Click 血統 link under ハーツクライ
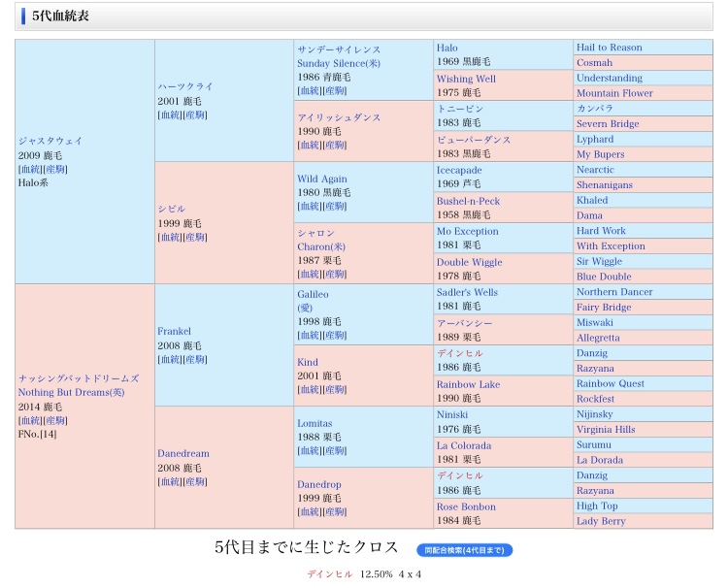 tap(170, 114)
